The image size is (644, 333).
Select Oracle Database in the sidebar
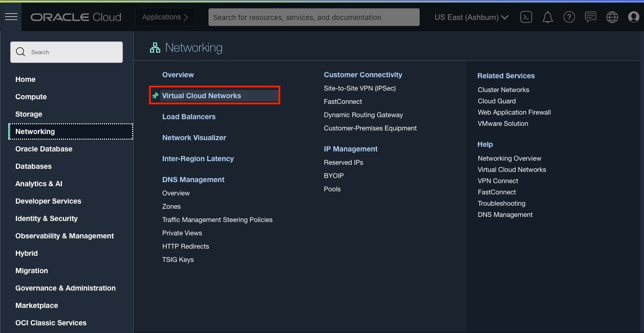coord(44,149)
